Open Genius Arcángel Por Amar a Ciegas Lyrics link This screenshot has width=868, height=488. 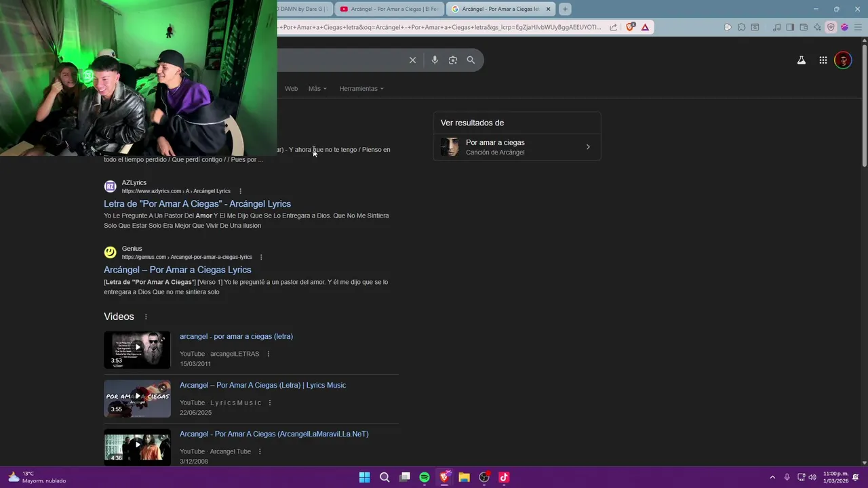(x=178, y=270)
